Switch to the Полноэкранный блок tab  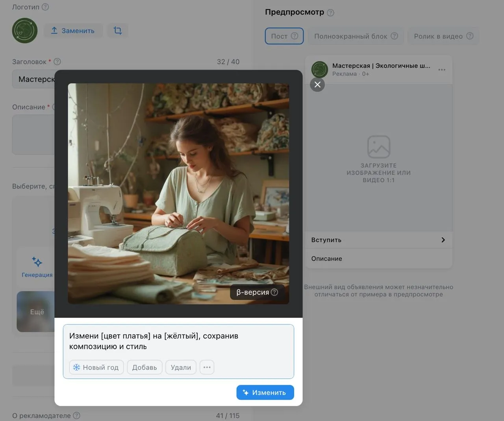click(355, 36)
